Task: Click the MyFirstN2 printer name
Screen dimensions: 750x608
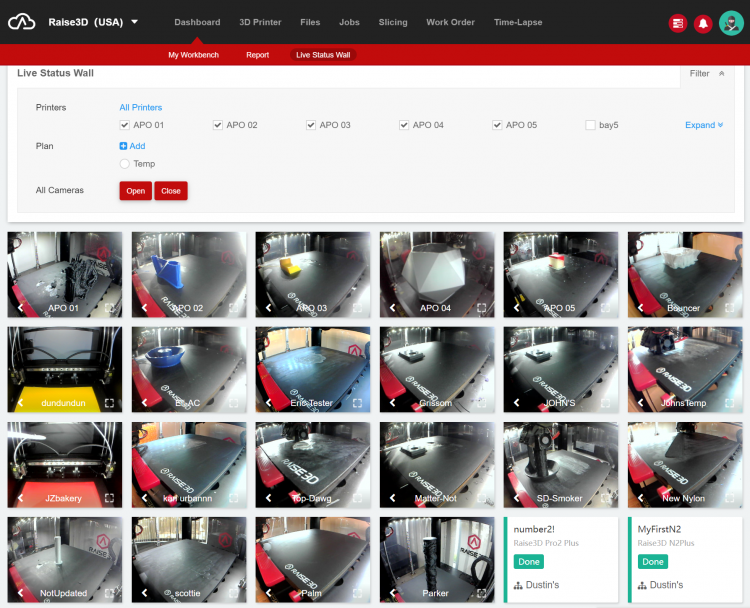Action: (659, 529)
